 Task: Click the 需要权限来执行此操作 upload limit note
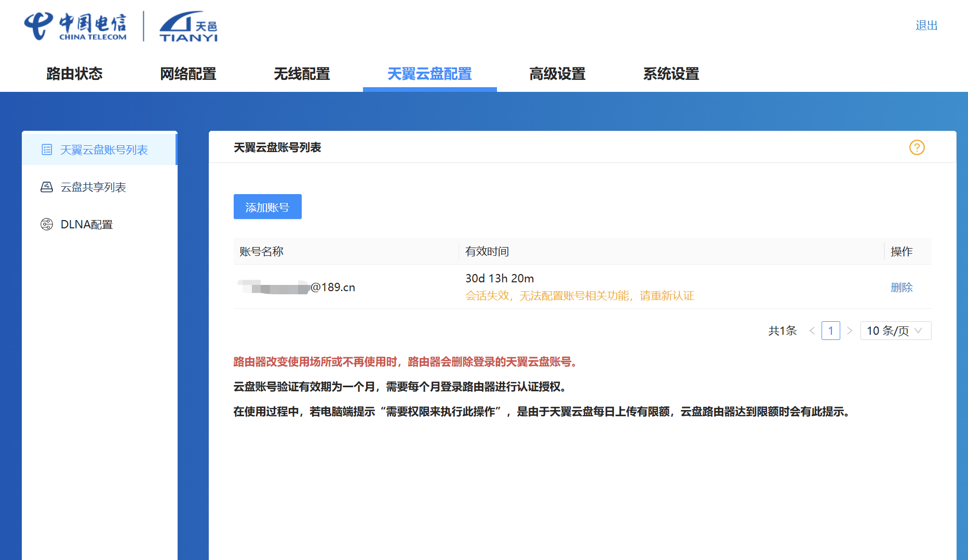click(x=542, y=412)
